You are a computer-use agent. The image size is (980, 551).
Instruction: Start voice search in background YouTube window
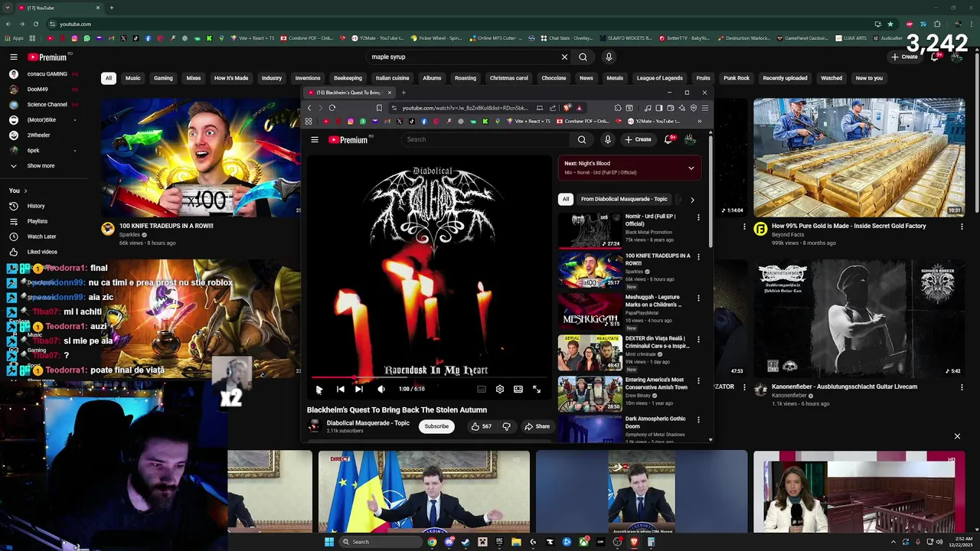(609, 57)
